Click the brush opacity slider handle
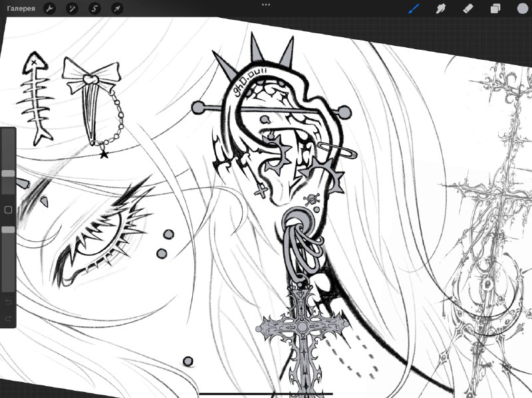 click(8, 230)
